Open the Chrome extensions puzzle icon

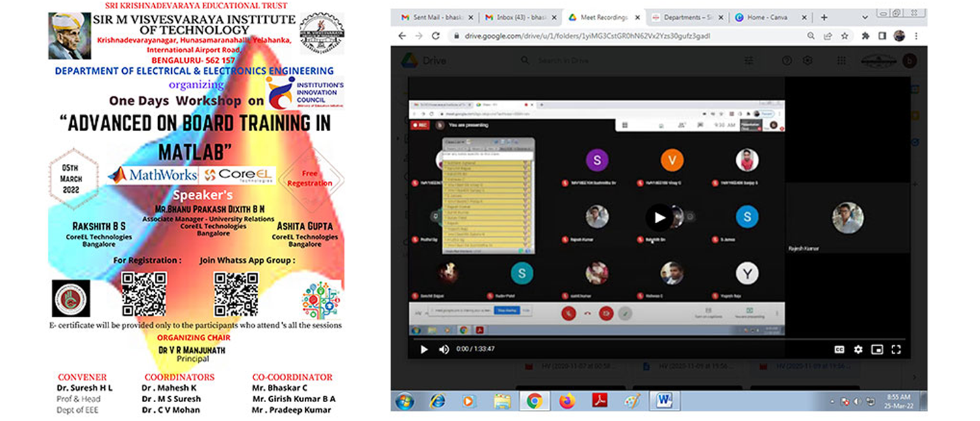(x=866, y=36)
